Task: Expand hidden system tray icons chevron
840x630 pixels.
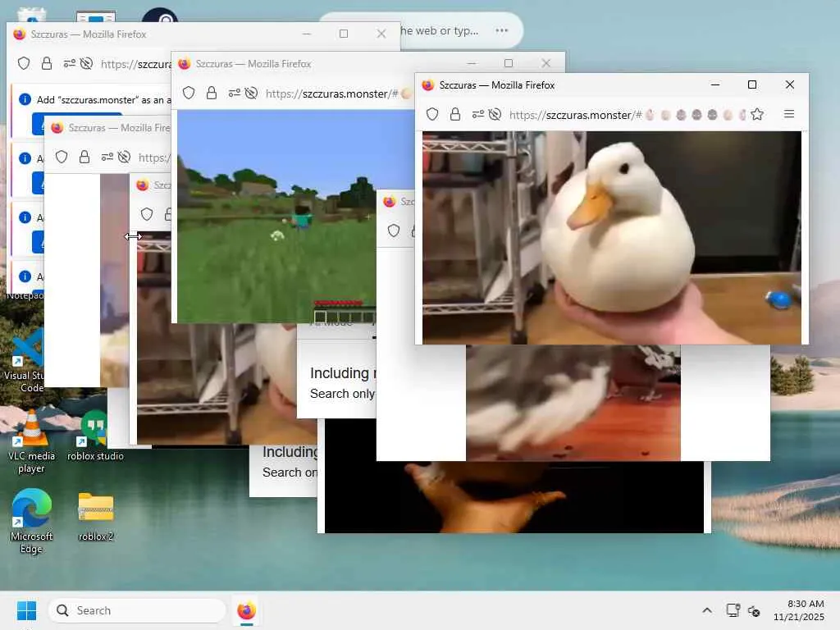Action: (x=707, y=610)
